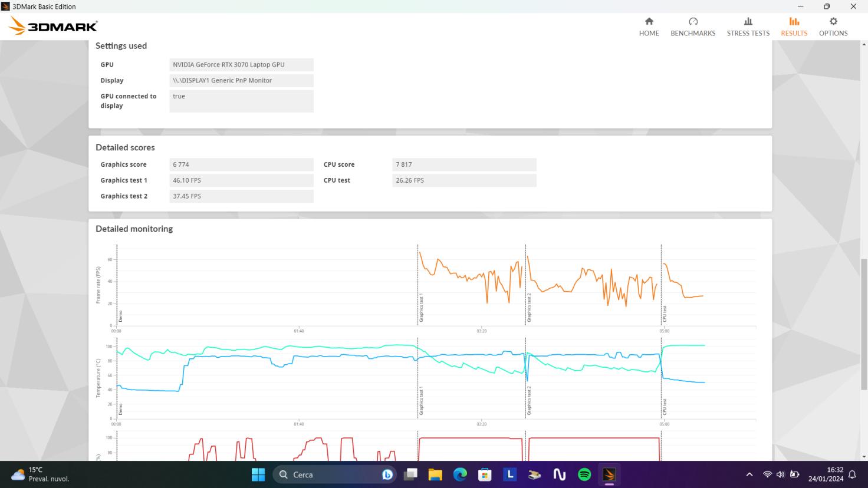Viewport: 868px width, 488px height.
Task: Select the Benchmarks gauge icon
Action: (x=692, y=27)
